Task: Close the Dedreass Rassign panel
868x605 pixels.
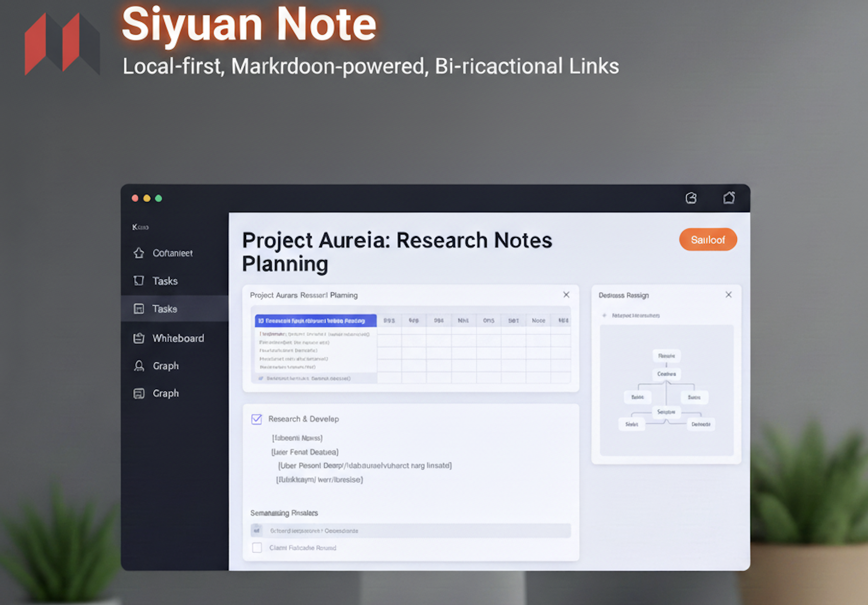Action: point(729,295)
